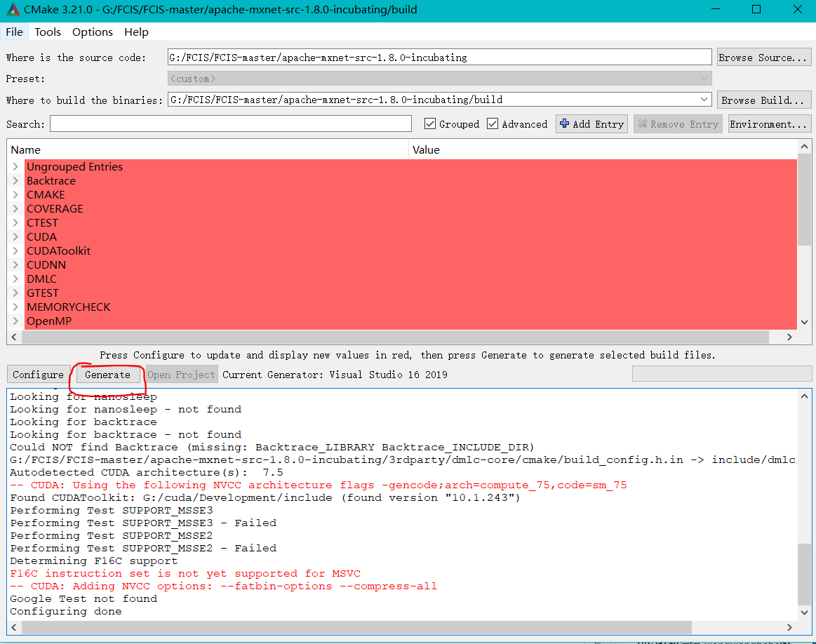816x644 pixels.
Task: Expand the Backtrace group
Action: (x=15, y=180)
